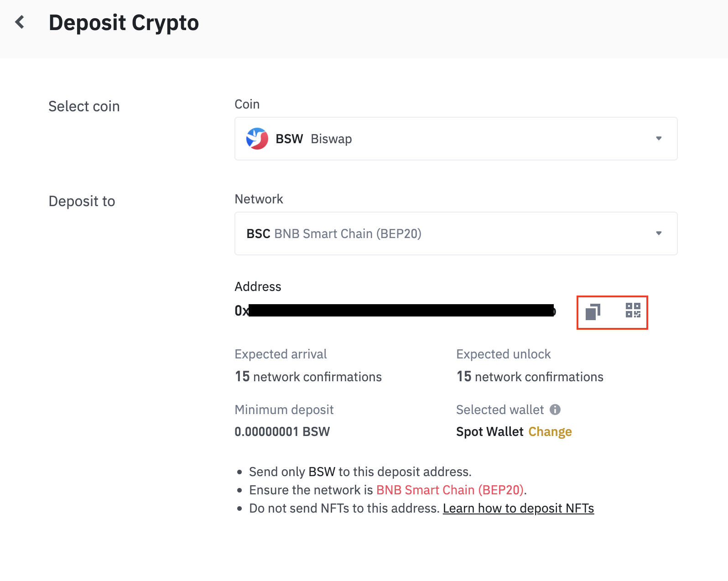The height and width of the screenshot is (581, 728).
Task: Click the Spot Wallet label
Action: [x=490, y=431]
